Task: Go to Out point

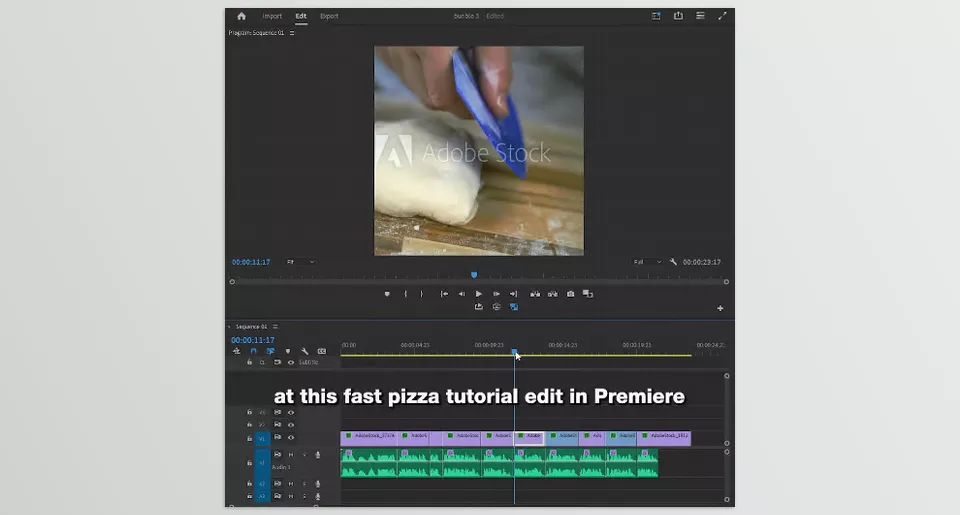Action: point(514,294)
